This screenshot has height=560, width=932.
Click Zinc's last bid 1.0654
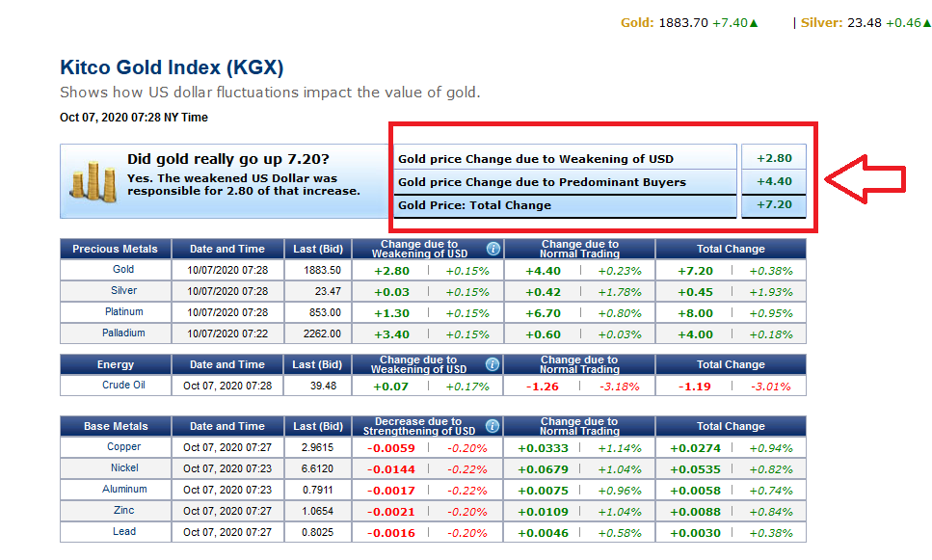click(x=317, y=511)
